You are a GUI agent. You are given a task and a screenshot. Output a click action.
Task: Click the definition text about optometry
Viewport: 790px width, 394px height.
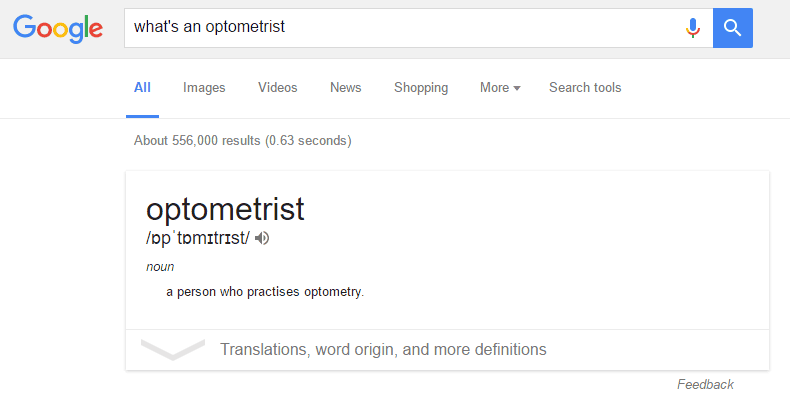pyautogui.click(x=265, y=292)
